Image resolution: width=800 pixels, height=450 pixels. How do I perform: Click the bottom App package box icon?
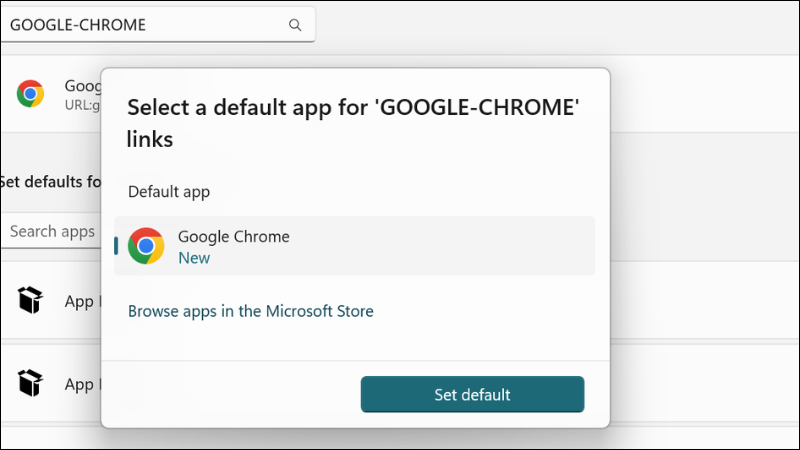(30, 383)
